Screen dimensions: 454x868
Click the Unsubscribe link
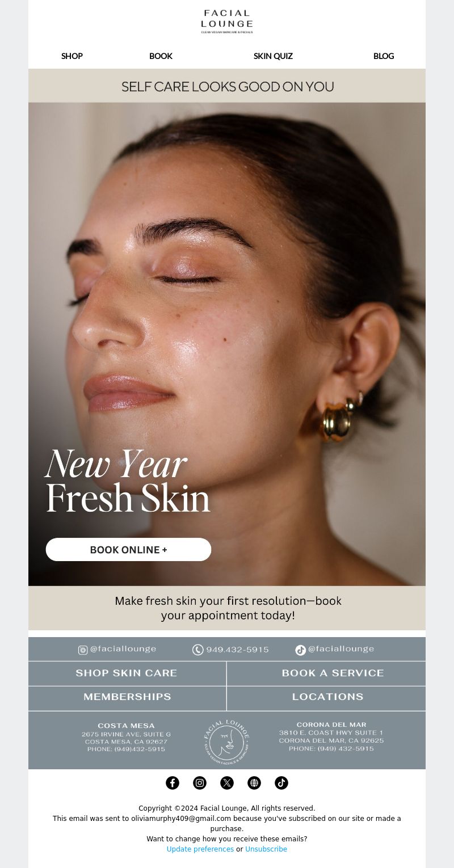tap(266, 849)
